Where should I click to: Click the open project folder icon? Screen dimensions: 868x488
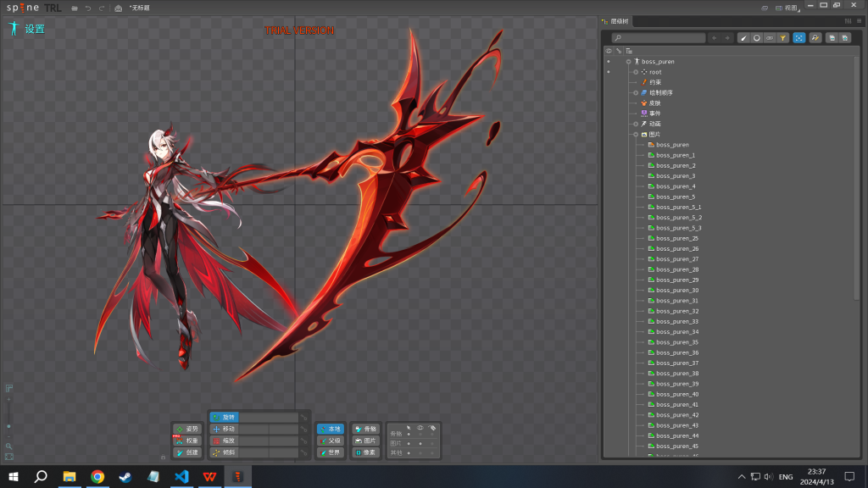[75, 8]
